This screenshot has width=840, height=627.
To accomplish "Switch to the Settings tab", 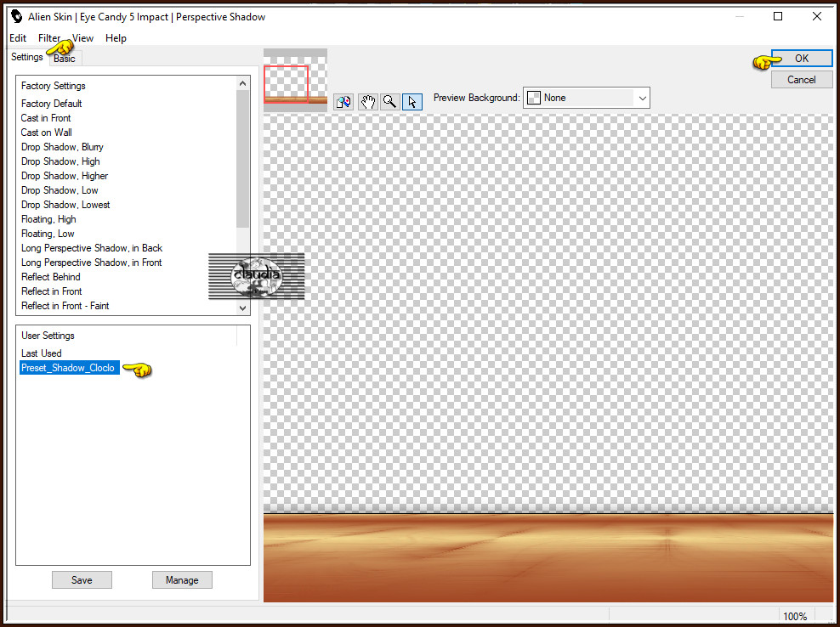I will (27, 57).
